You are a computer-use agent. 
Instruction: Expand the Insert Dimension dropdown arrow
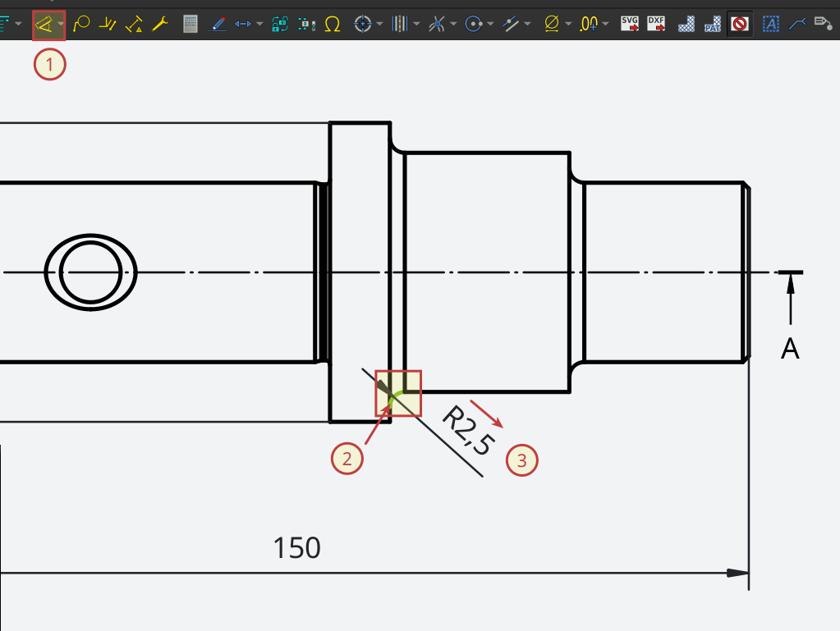click(x=61, y=25)
